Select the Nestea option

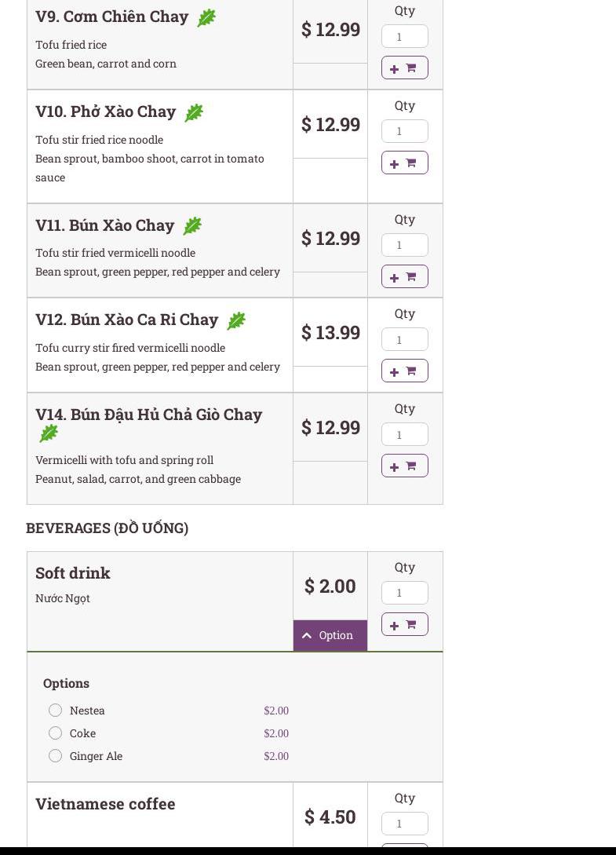pyautogui.click(x=55, y=711)
